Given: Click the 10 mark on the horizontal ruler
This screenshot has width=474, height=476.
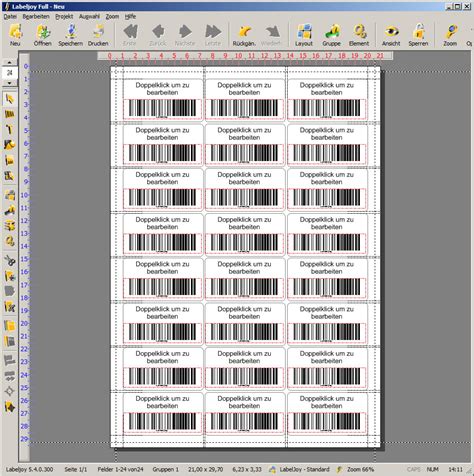Looking at the screenshot, I should pyautogui.click(x=238, y=56).
